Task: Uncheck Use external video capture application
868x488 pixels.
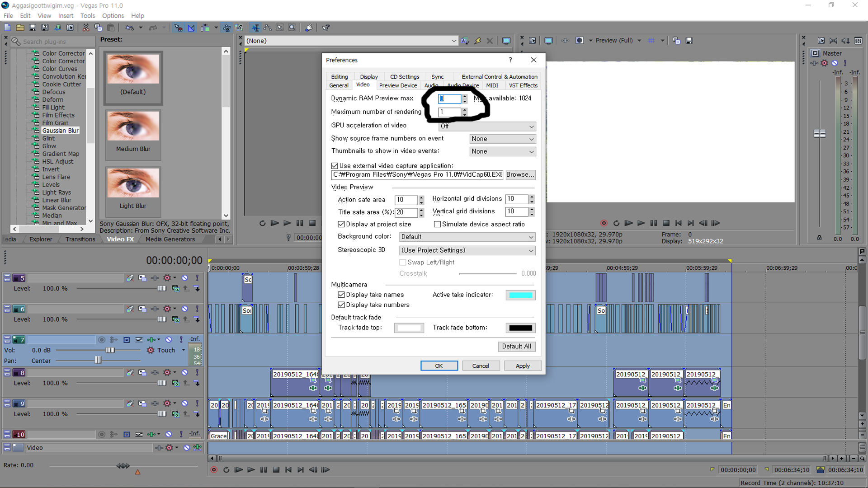Action: click(335, 166)
